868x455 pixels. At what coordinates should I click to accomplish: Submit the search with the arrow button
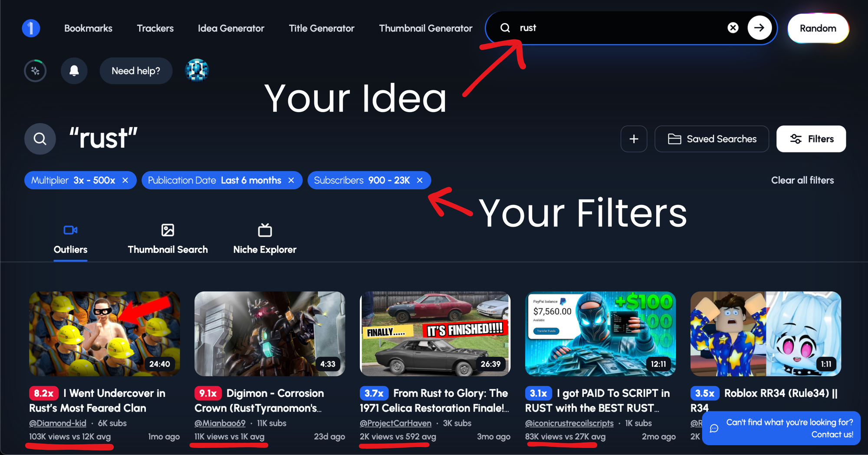(759, 28)
